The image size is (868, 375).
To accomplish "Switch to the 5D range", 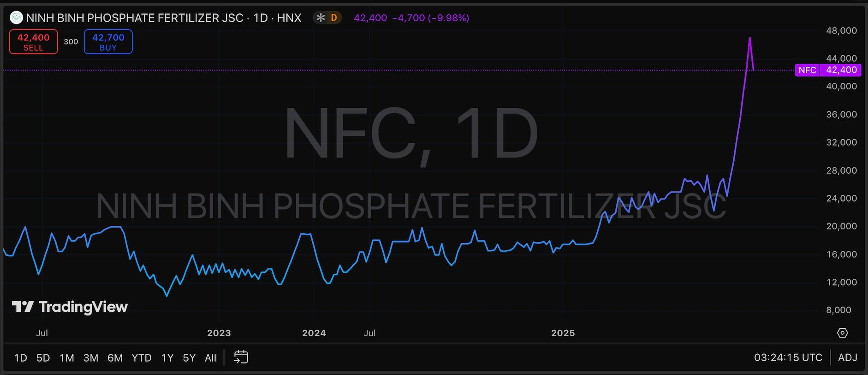I will [43, 358].
